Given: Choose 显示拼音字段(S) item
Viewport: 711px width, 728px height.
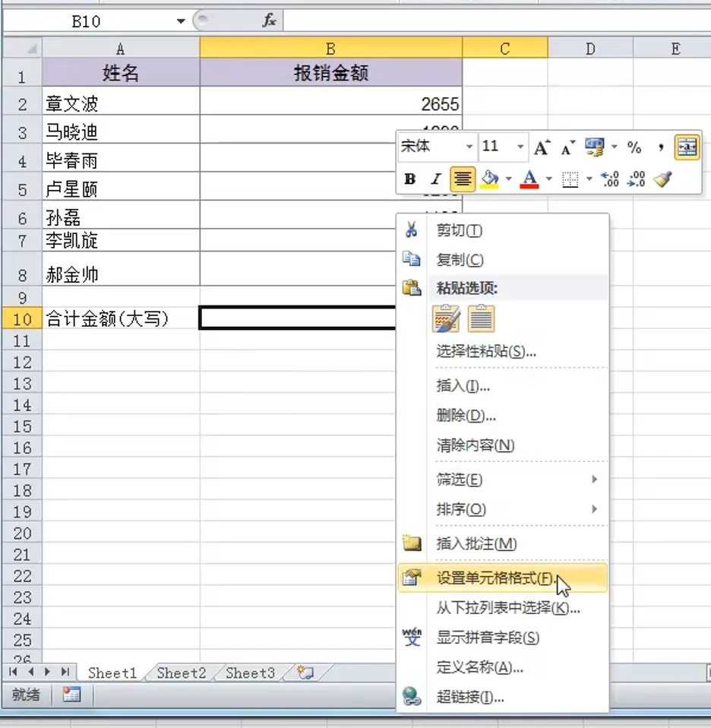Looking at the screenshot, I should coord(503,638).
